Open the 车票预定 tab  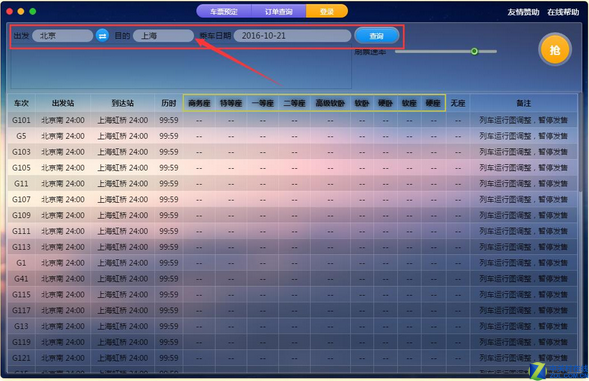click(x=224, y=11)
